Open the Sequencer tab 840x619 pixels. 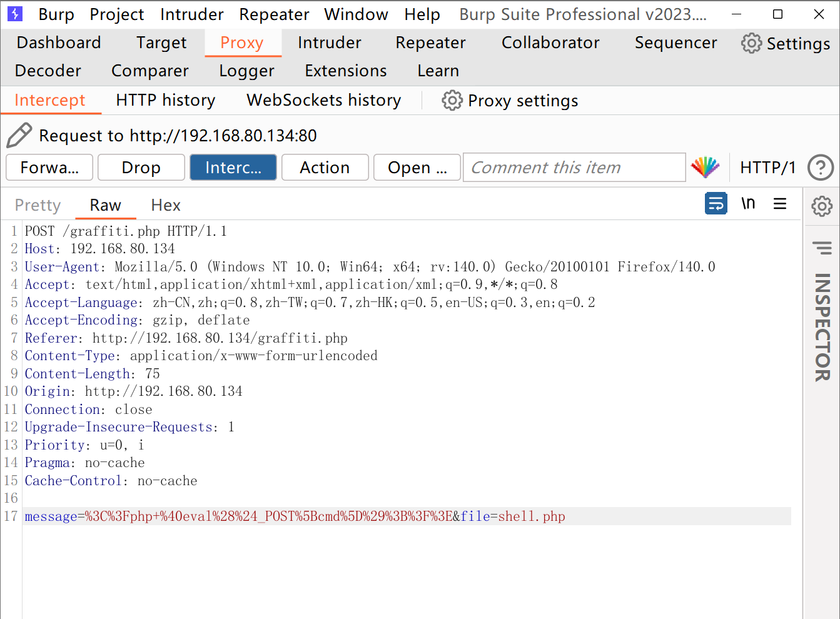point(676,43)
